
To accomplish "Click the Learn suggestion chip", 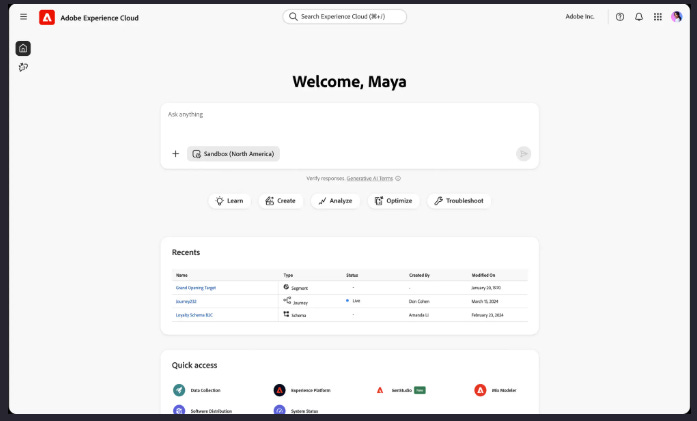I will pos(229,200).
